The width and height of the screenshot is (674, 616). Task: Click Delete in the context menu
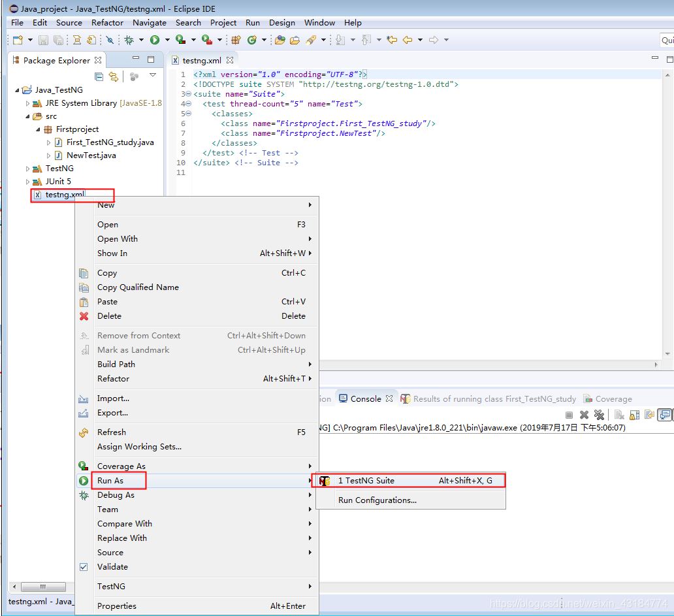click(x=198, y=316)
